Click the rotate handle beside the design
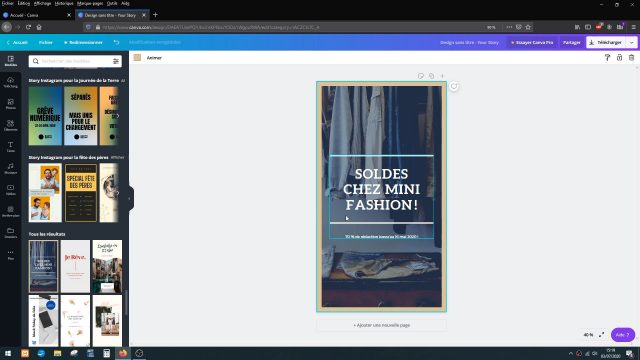640x360 pixels. pos(454,86)
